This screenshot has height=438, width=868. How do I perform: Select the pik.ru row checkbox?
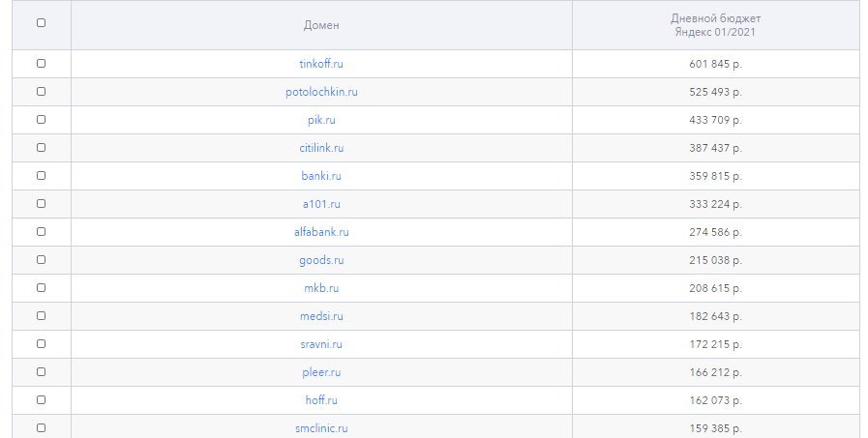coord(41,120)
